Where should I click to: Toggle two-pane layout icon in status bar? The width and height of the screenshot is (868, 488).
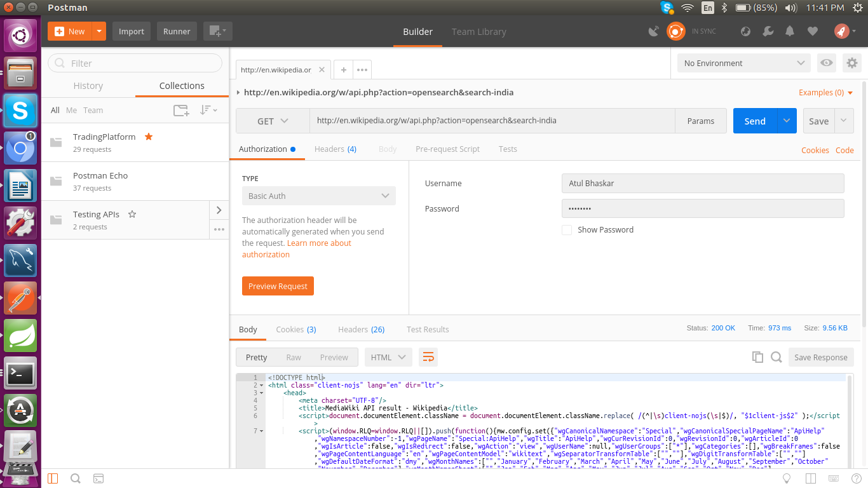tap(810, 478)
